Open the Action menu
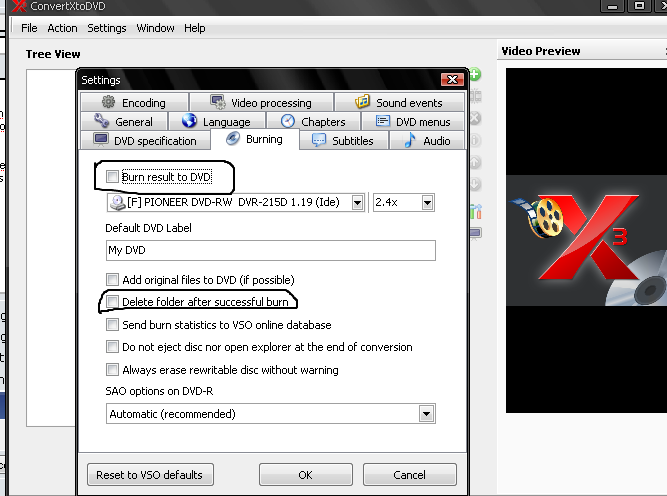This screenshot has width=667, height=496. (x=62, y=28)
